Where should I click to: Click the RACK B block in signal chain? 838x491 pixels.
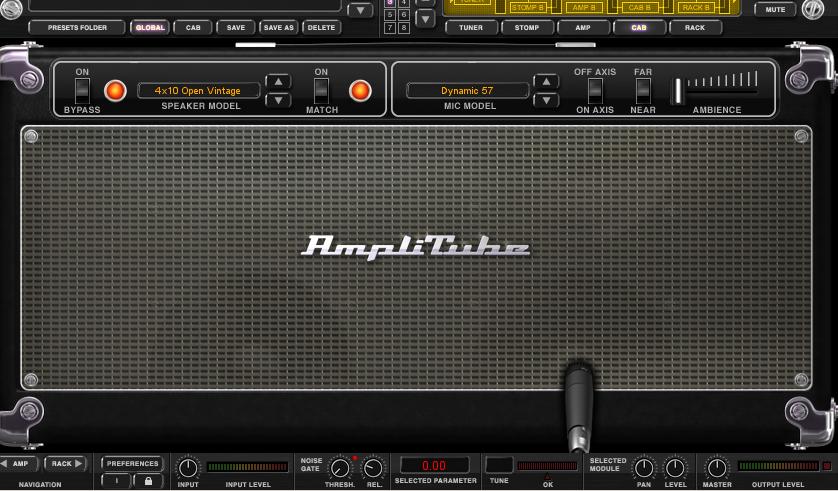[x=696, y=7]
